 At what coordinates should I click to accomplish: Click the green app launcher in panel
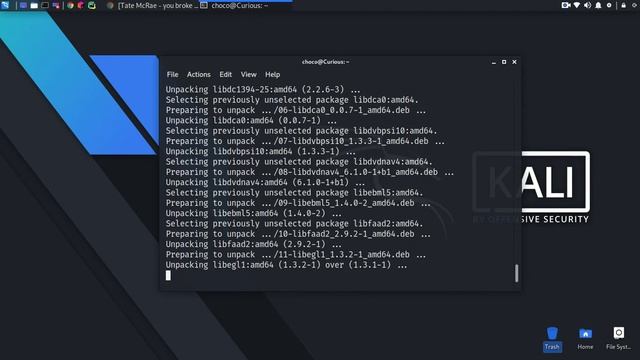click(x=92, y=5)
